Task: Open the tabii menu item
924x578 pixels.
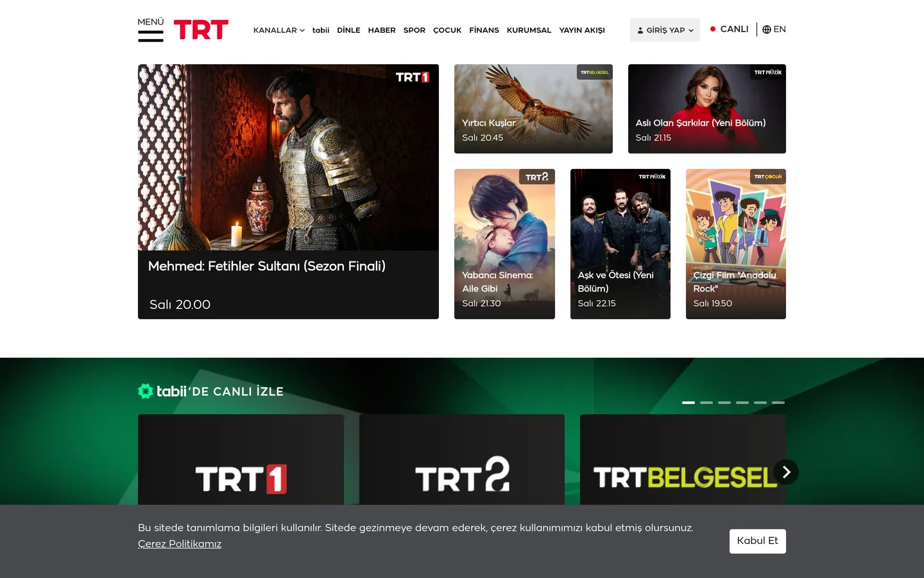Action: pyautogui.click(x=321, y=30)
